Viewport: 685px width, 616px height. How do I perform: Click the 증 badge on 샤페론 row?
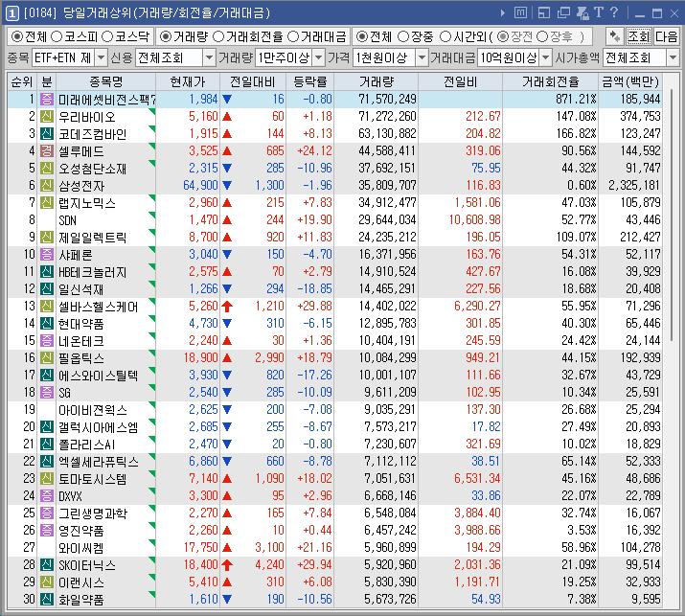pyautogui.click(x=47, y=254)
